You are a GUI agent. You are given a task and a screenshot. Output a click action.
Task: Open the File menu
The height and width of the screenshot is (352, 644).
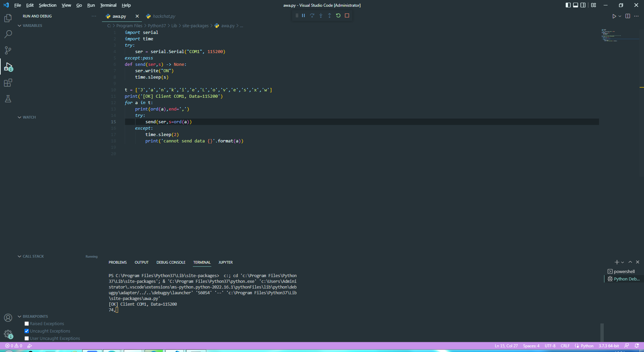[17, 5]
